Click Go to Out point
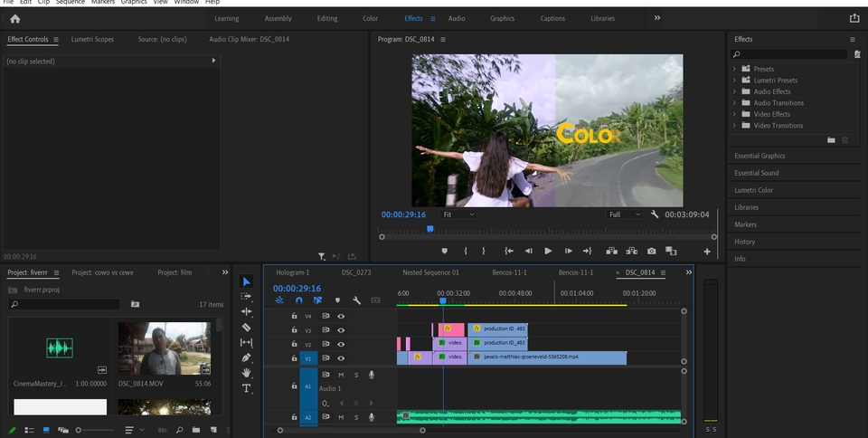This screenshot has width=868, height=438. (x=588, y=251)
